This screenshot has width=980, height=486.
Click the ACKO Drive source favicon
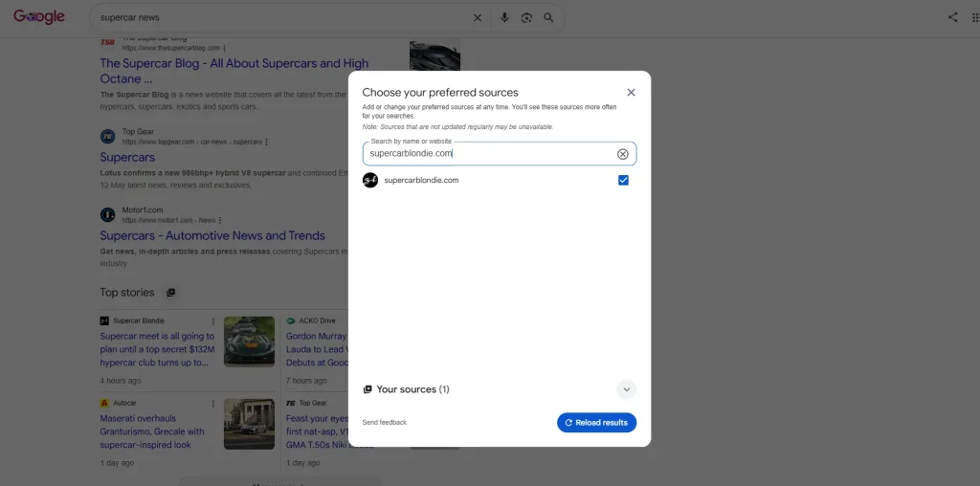tap(290, 321)
